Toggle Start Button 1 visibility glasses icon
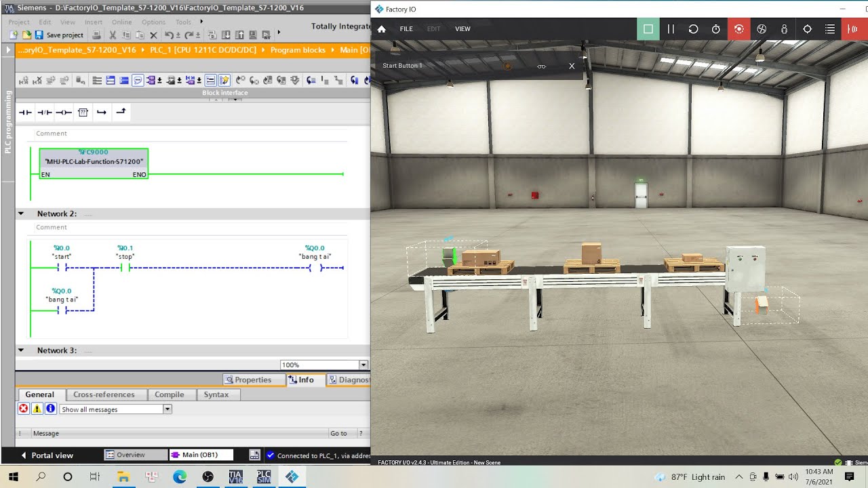 tap(541, 66)
